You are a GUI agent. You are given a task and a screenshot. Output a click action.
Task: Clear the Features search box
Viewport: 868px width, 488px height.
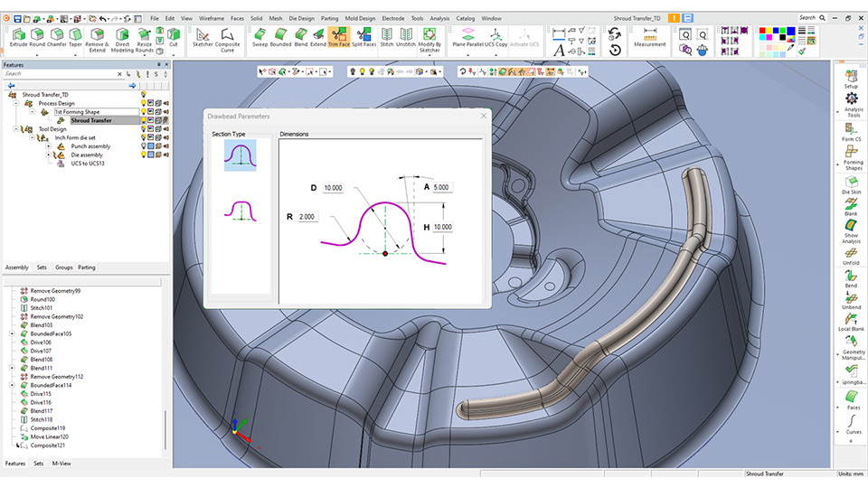coord(119,73)
